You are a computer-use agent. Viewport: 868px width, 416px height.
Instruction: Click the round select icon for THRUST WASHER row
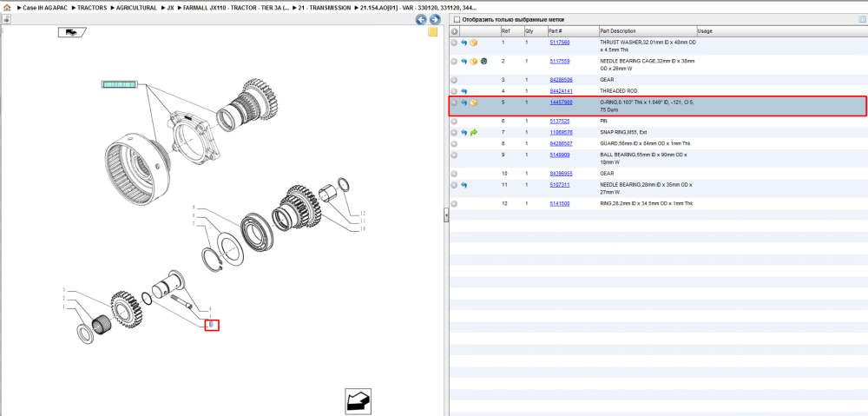pyautogui.click(x=454, y=42)
